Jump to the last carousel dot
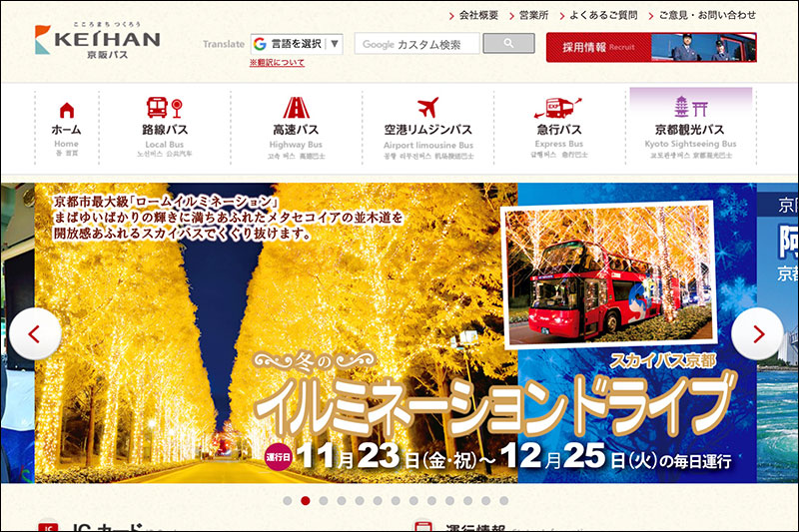 [503, 501]
